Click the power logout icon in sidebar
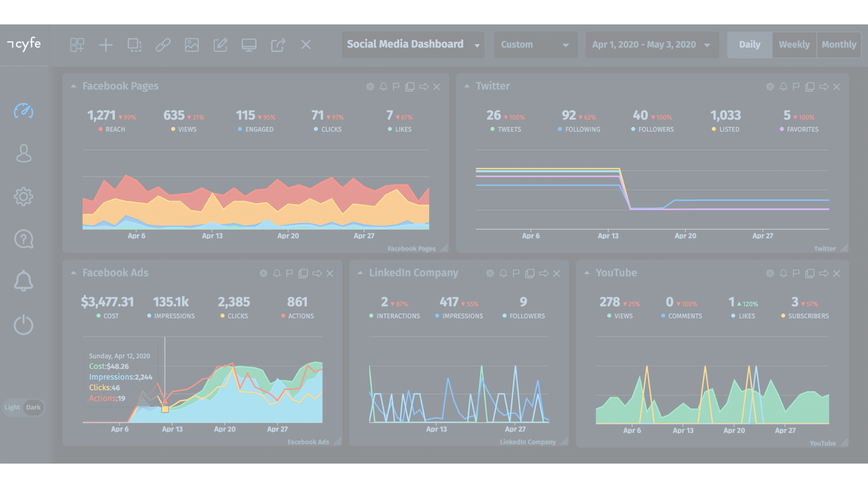This screenshot has width=868, height=488. [x=24, y=324]
